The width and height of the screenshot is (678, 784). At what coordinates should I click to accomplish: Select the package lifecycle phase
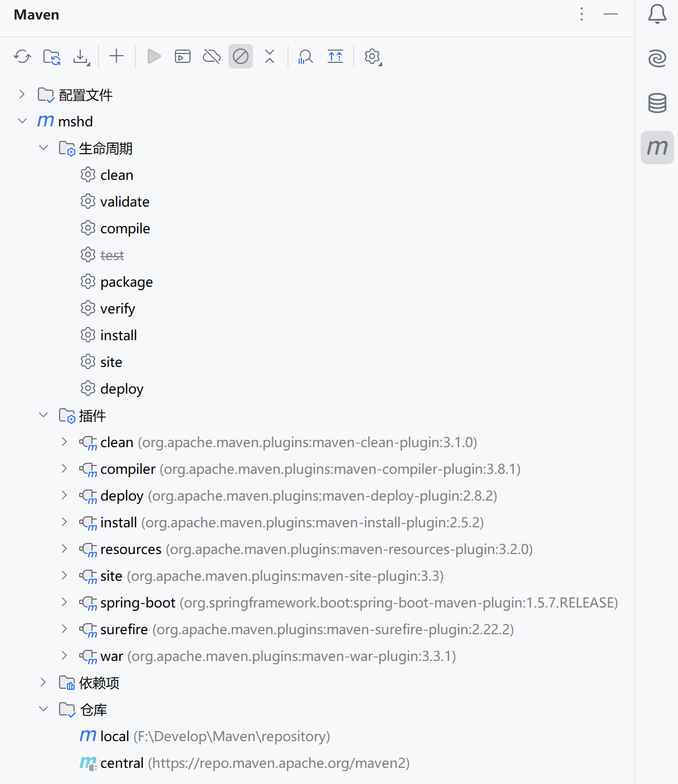point(116,282)
